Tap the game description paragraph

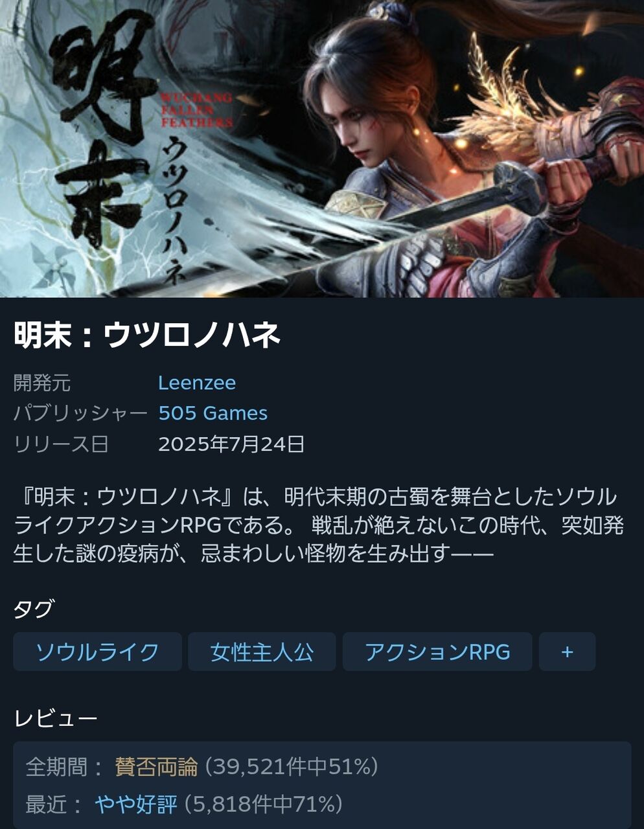pos(318,525)
